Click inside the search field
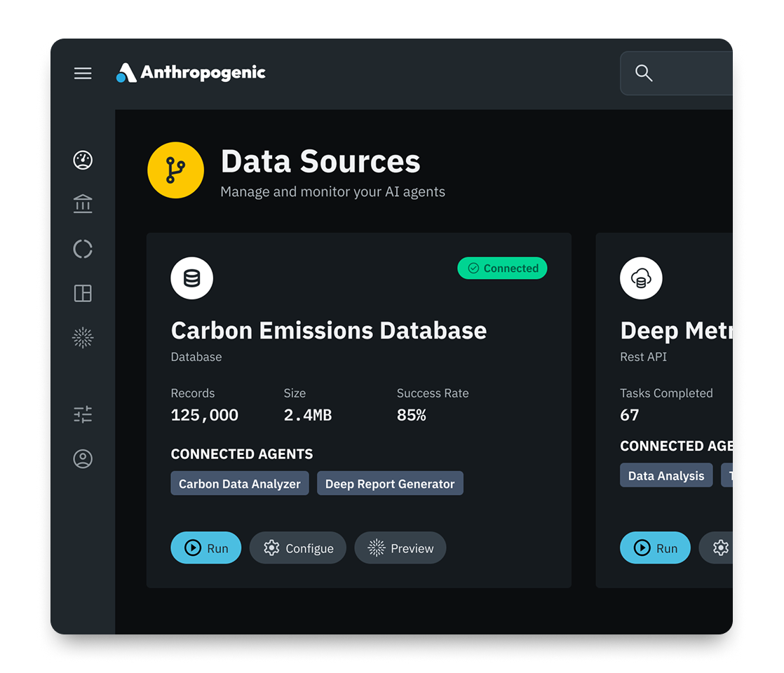 pos(677,73)
